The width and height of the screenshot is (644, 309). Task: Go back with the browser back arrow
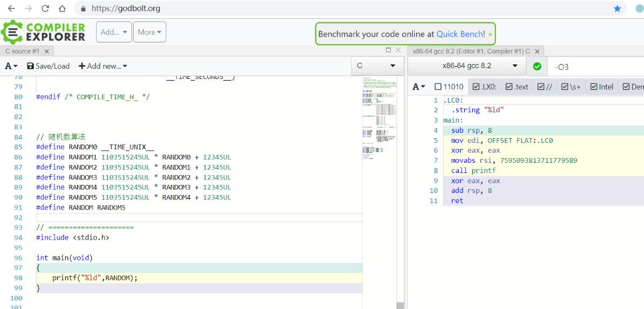click(11, 9)
